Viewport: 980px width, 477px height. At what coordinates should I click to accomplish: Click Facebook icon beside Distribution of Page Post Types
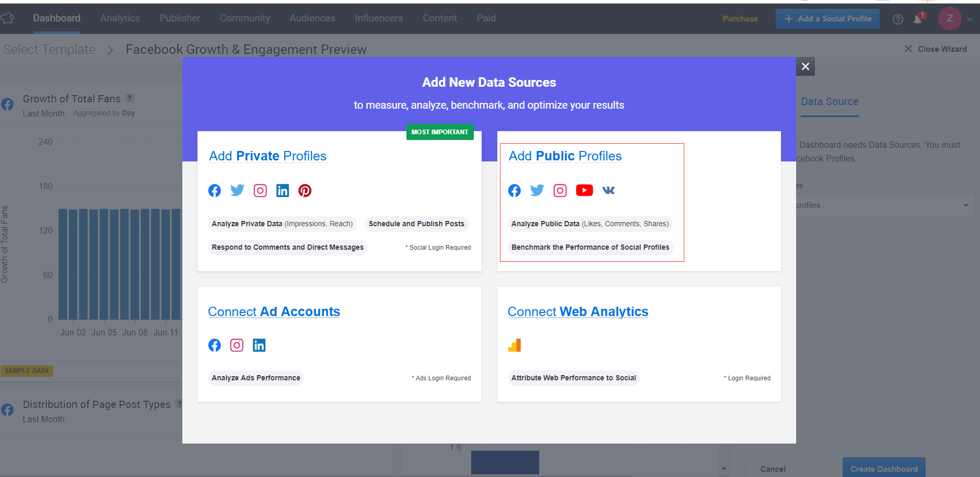tap(7, 410)
